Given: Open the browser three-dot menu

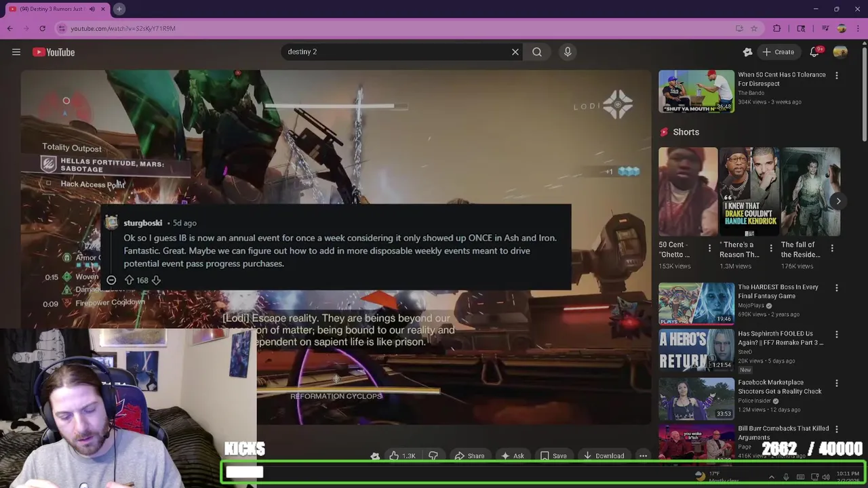Looking at the screenshot, I should coord(858,28).
